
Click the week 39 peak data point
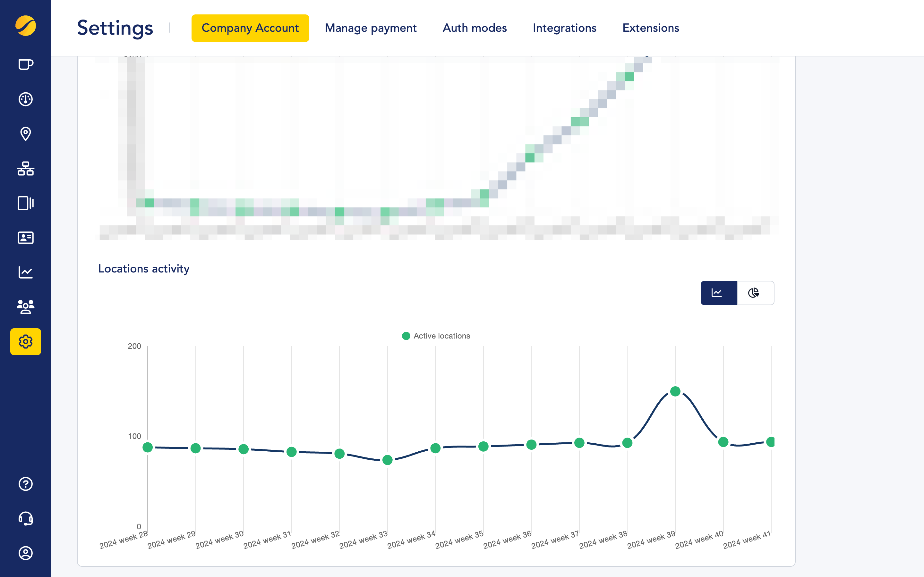(675, 391)
